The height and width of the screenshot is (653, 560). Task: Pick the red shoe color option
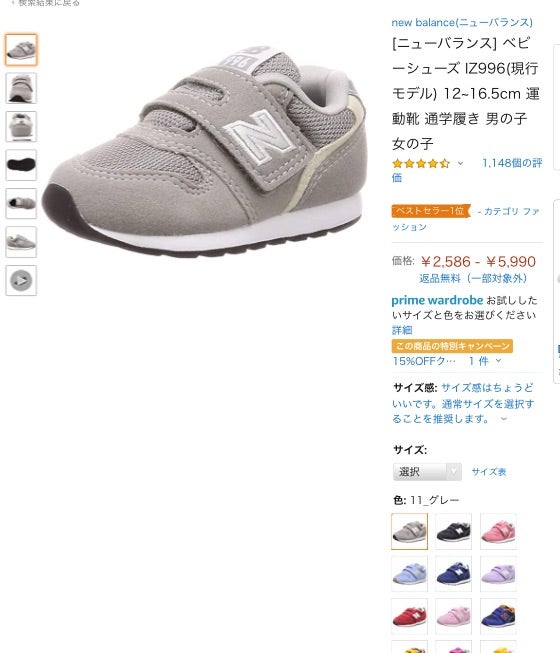click(x=410, y=617)
